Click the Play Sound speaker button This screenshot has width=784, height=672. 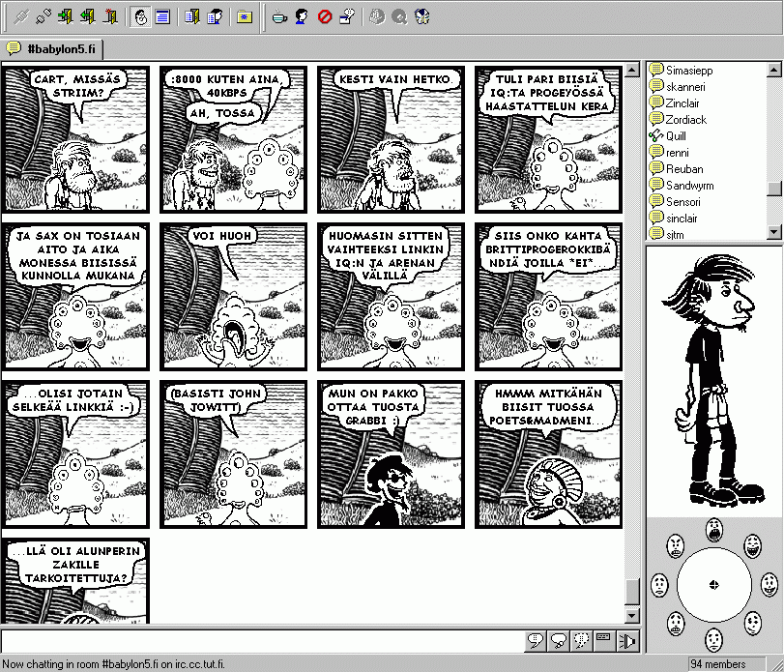[628, 640]
